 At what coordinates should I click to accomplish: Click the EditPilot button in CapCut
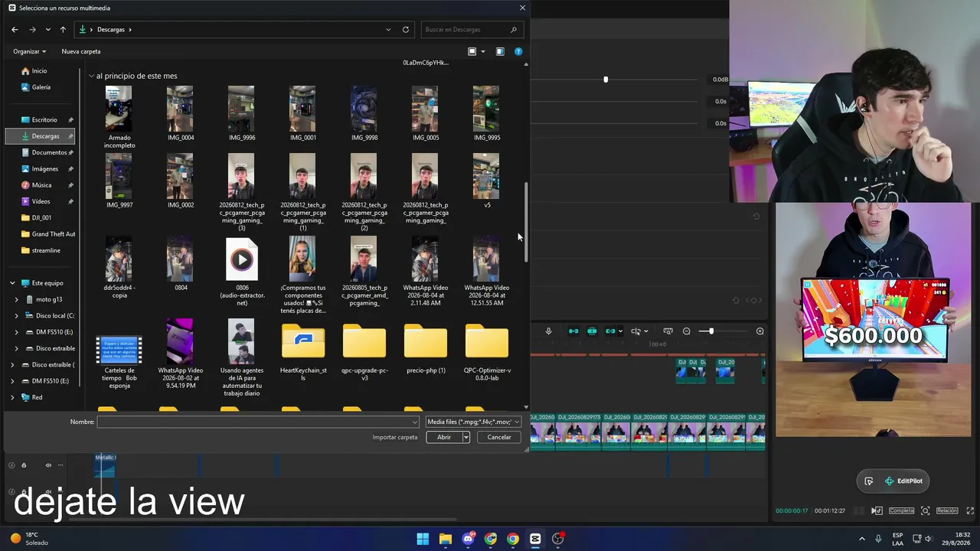[x=903, y=481]
